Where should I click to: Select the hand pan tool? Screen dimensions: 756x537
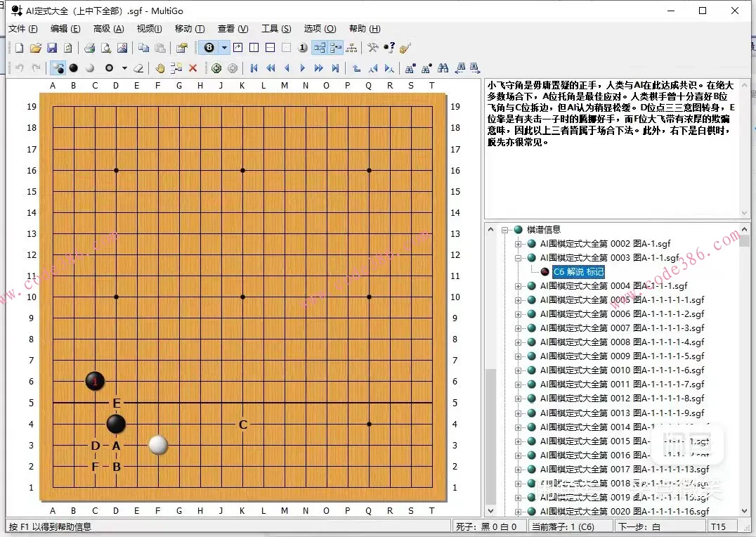click(159, 68)
